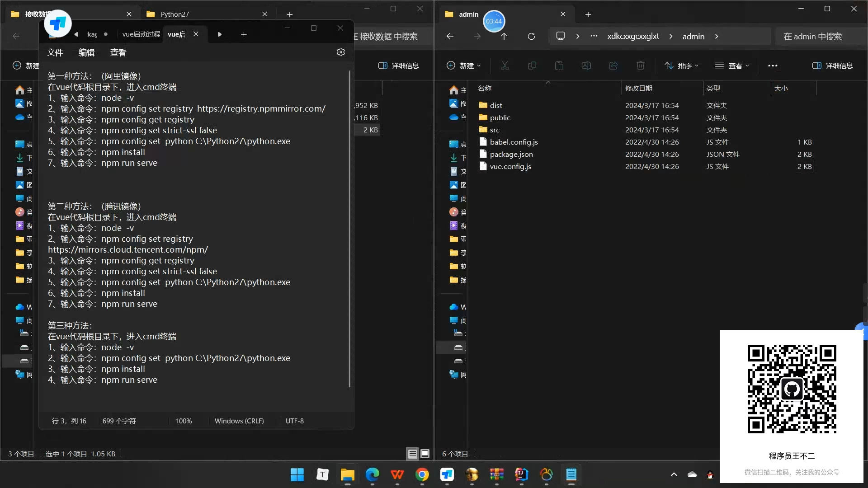Click 在 admin 中搜索 search box
The width and height of the screenshot is (868, 488).
click(821, 36)
